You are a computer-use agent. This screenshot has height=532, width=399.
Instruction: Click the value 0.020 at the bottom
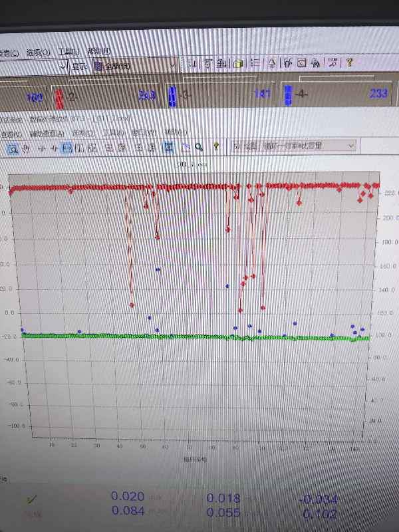[128, 496]
